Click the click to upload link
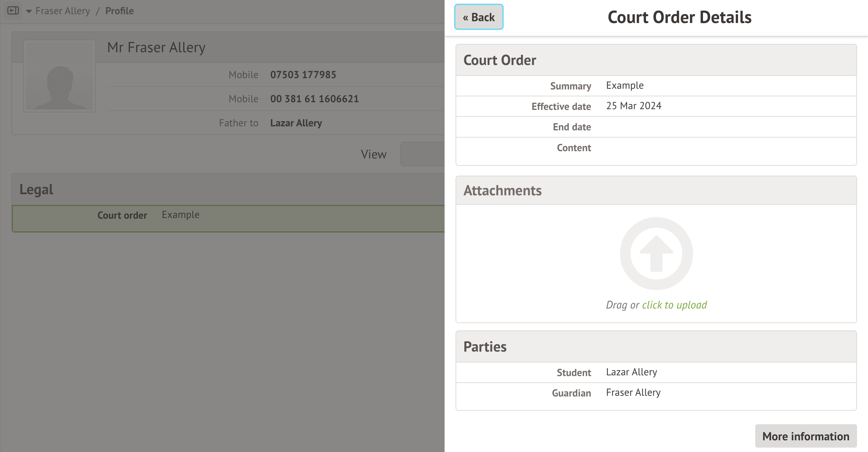This screenshot has width=868, height=452. pos(674,305)
